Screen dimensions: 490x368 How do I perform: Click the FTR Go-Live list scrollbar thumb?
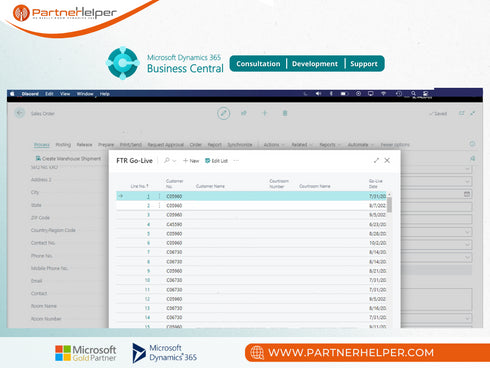tap(389, 205)
